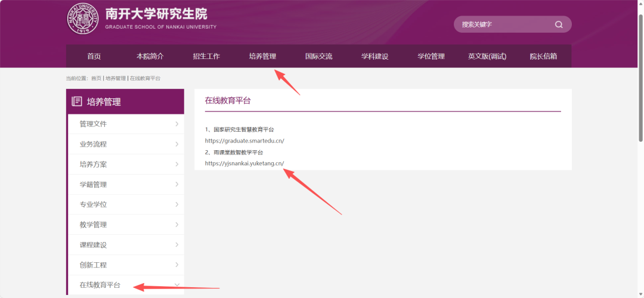Click the 国家研究生智慧教育平台 text line

click(240, 130)
